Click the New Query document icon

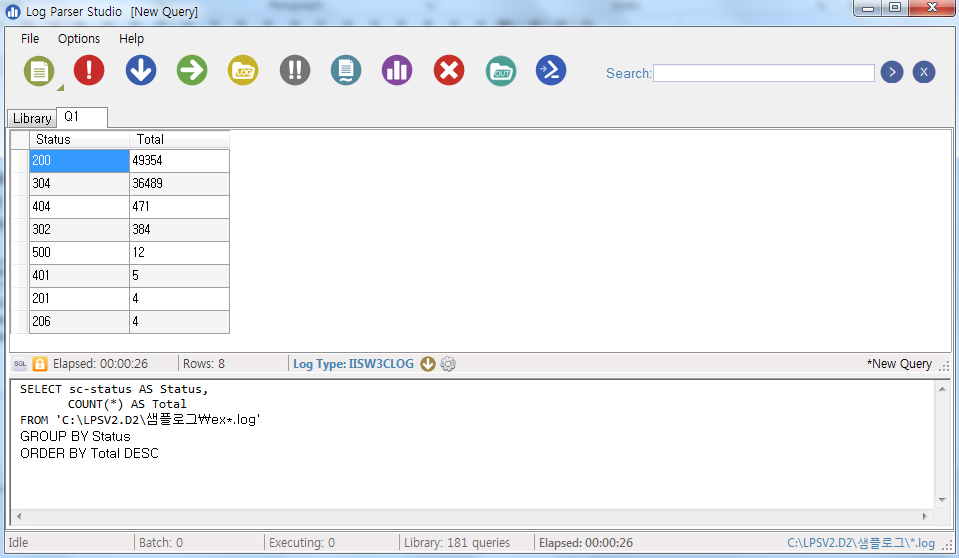(x=38, y=70)
